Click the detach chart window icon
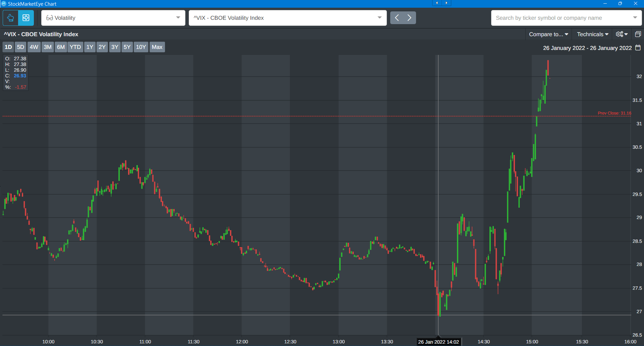Viewport: 644px width, 346px height. coord(638,34)
